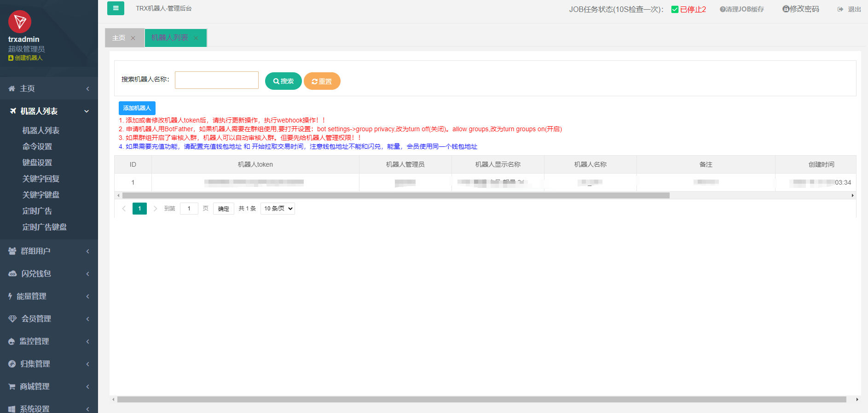Click the table horizontal scrollbar thumb
868x413 pixels.
pos(396,196)
